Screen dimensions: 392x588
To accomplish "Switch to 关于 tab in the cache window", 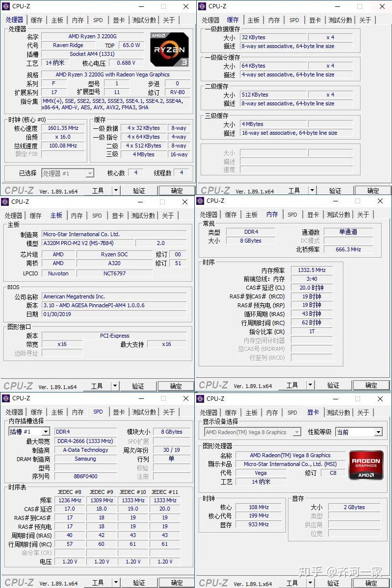I will click(x=365, y=20).
